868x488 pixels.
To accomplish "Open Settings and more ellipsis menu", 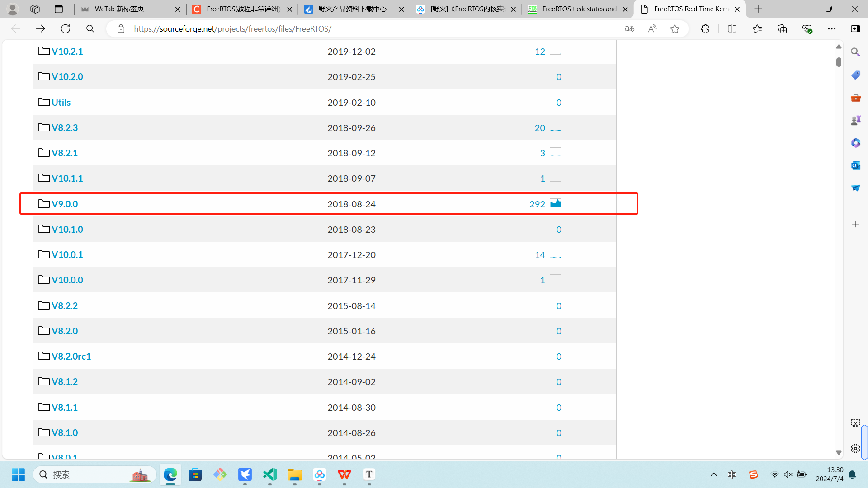I will coord(832,29).
